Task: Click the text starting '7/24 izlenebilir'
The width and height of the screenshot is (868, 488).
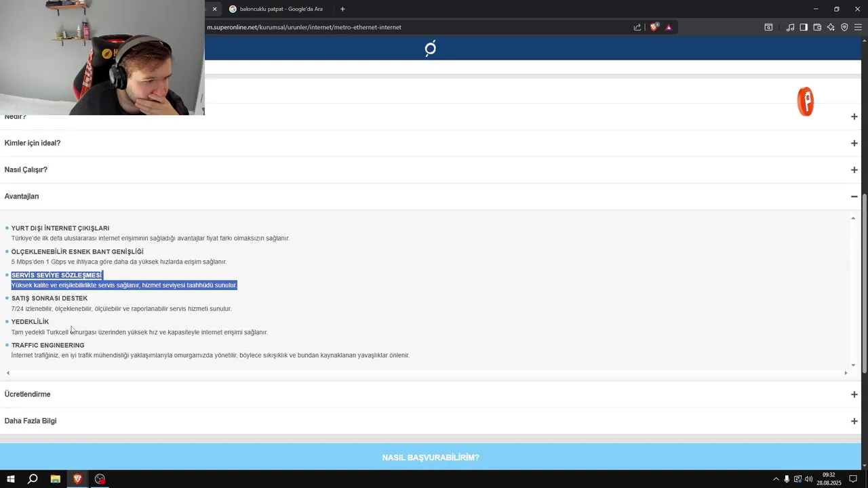Action: (x=121, y=309)
